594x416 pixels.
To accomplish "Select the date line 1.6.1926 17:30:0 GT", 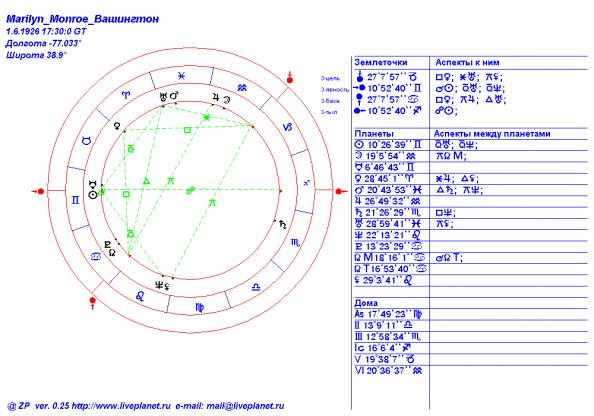I will 46,31.
